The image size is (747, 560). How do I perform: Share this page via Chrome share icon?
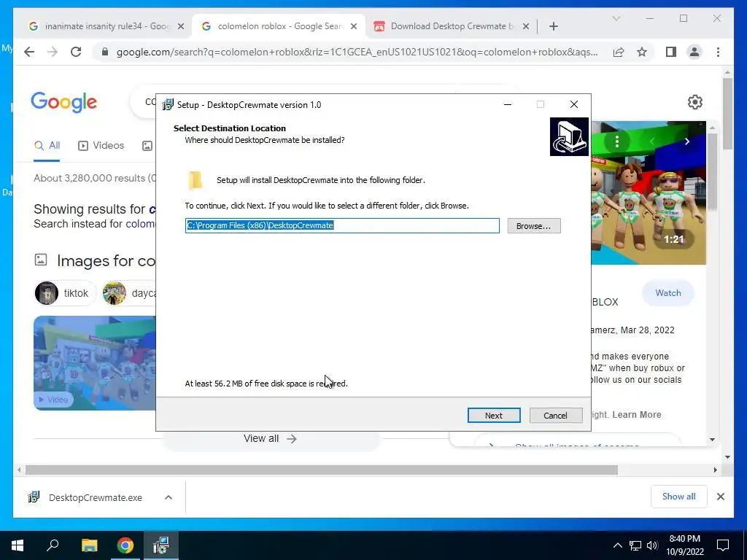tap(619, 52)
